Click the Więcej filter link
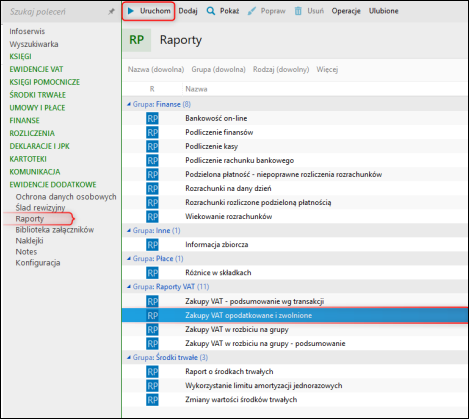 pyautogui.click(x=327, y=69)
